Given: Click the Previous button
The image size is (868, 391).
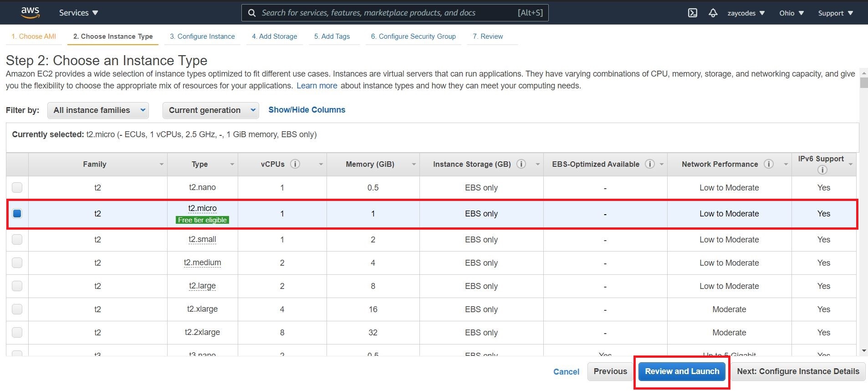Looking at the screenshot, I should pyautogui.click(x=610, y=371).
